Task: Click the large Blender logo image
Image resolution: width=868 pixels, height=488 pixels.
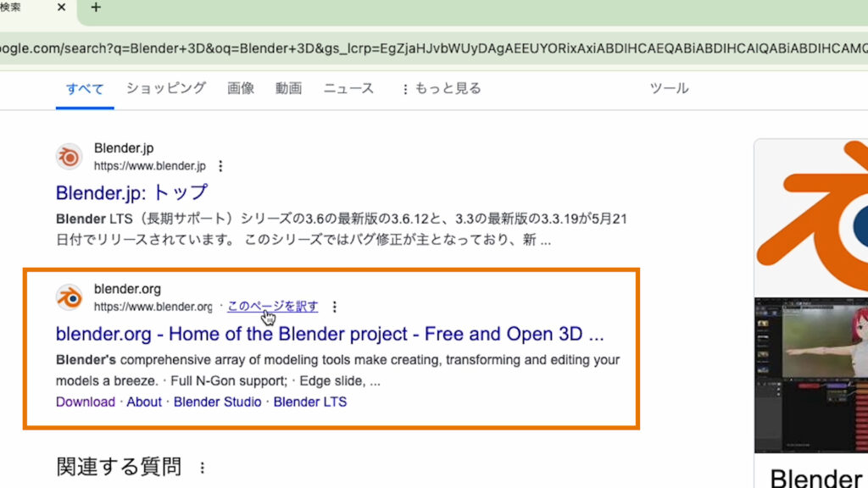Action: pyautogui.click(x=811, y=218)
